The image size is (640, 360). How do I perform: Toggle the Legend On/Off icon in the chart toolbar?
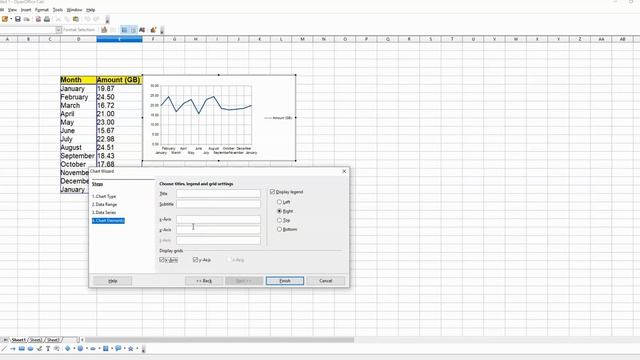click(133, 30)
